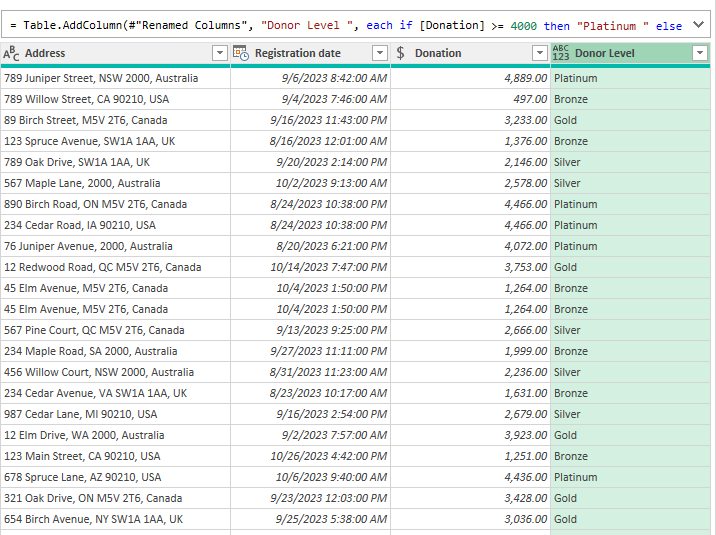Select cell 321 Oak Drive, ON M5V 2T6, Canada
716x535 pixels.
(x=116, y=498)
